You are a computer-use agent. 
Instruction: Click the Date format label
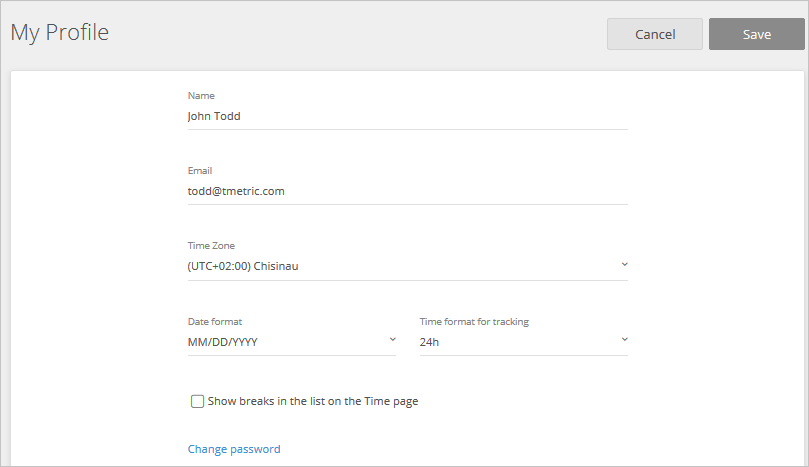tap(215, 321)
